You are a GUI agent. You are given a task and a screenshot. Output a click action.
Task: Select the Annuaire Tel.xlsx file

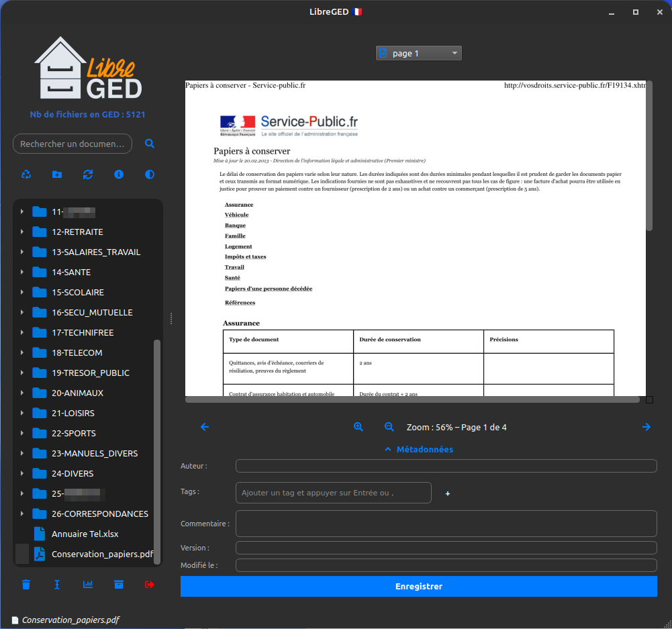pyautogui.click(x=85, y=534)
